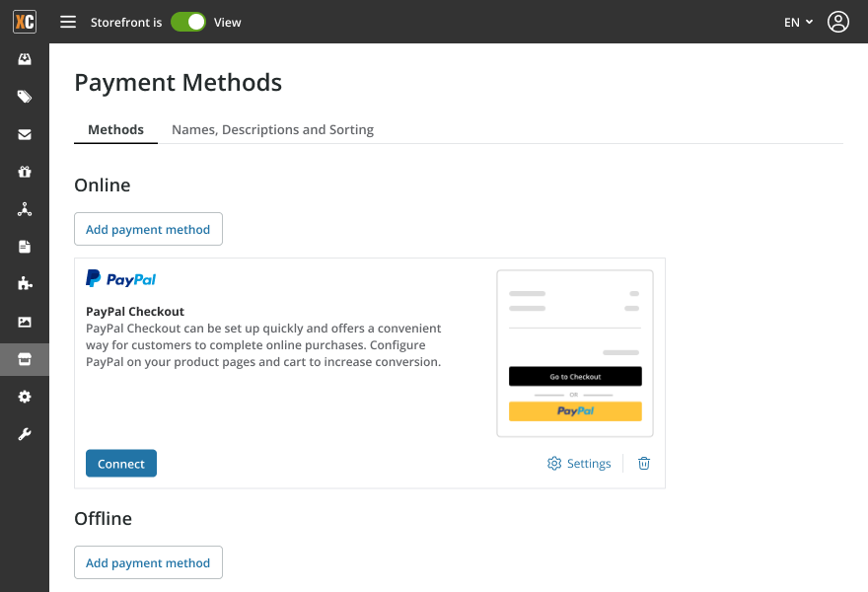Open the gift box icon in sidebar
This screenshot has width=868, height=592.
(25, 172)
